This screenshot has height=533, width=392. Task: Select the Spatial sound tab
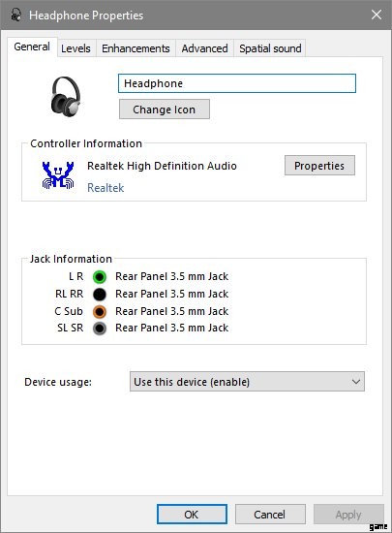point(270,48)
